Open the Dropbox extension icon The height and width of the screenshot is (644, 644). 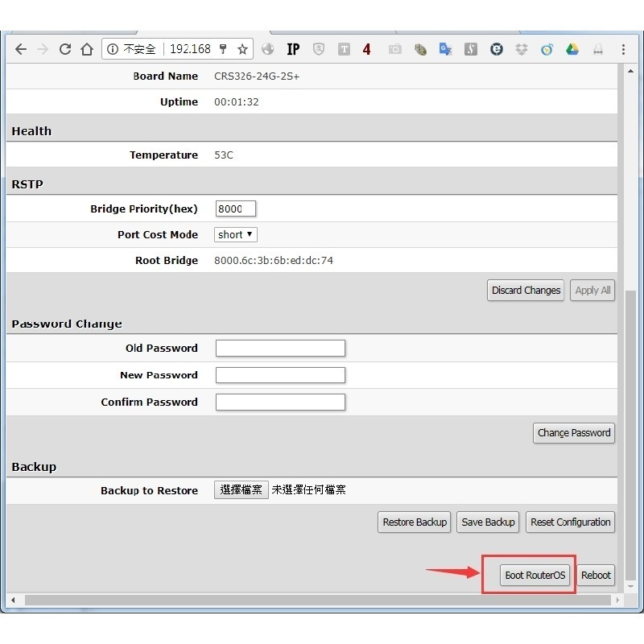coord(522,49)
